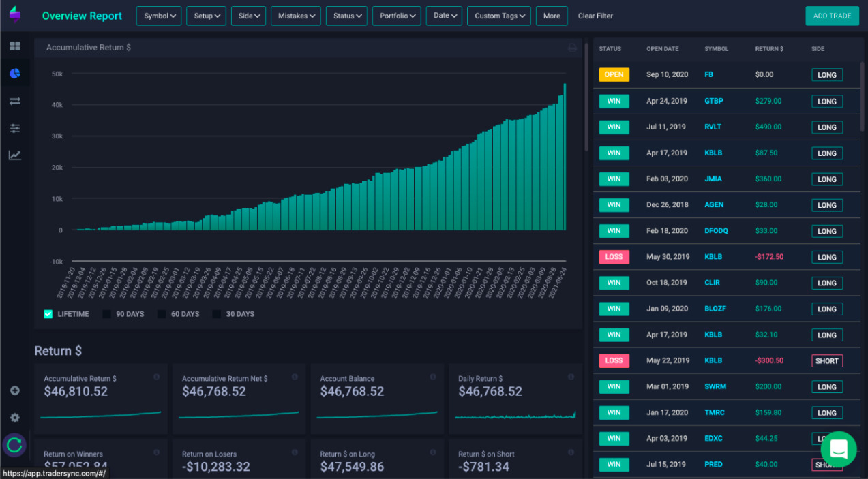Expand the Symbol filter dropdown

pos(159,16)
